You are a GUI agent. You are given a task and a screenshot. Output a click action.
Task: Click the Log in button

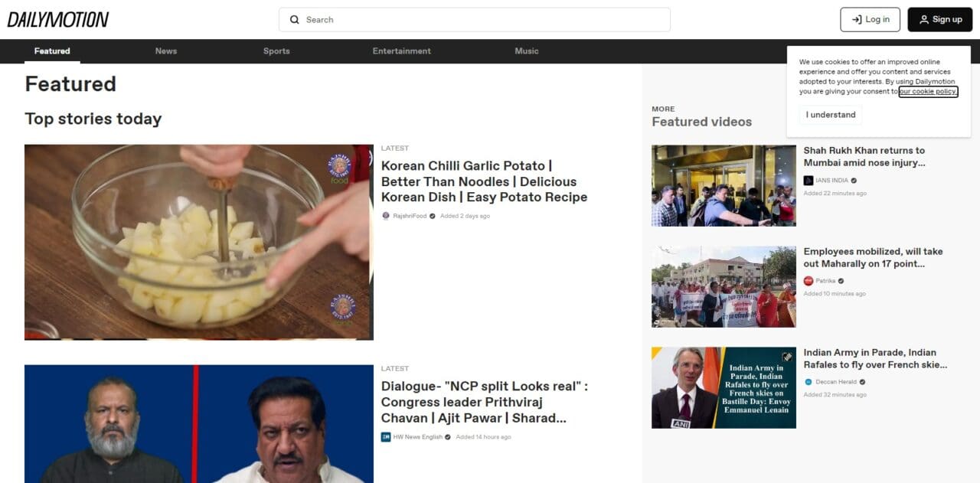point(871,20)
